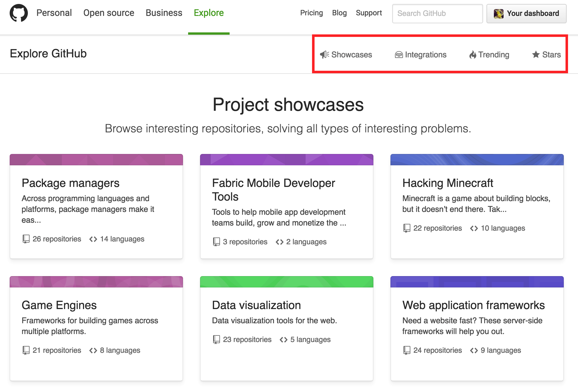Click the repo icon beside 21 repositories
Screen dimensions: 578x392
pyautogui.click(x=26, y=350)
